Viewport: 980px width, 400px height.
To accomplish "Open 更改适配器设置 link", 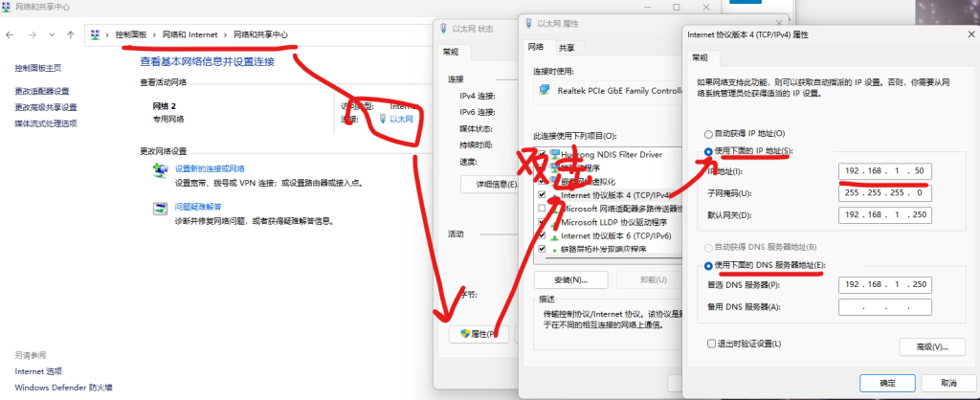I will [x=42, y=91].
